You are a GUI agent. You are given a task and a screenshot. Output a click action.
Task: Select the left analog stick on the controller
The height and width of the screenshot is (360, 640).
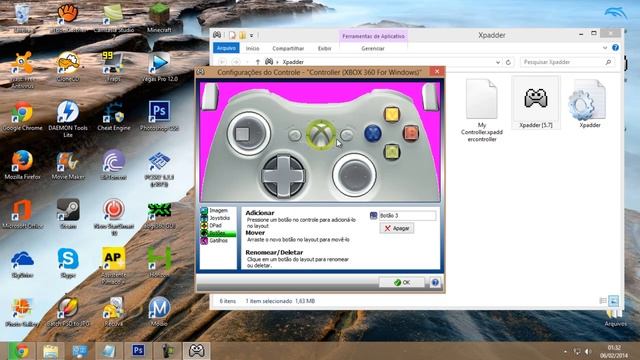pos(249,133)
